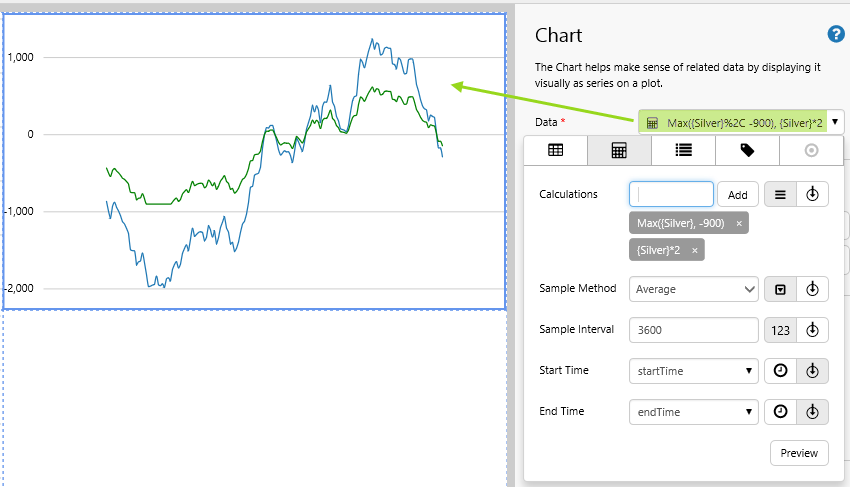Switch to the table data source tab
Viewport: 850px width, 487px height.
[555, 150]
